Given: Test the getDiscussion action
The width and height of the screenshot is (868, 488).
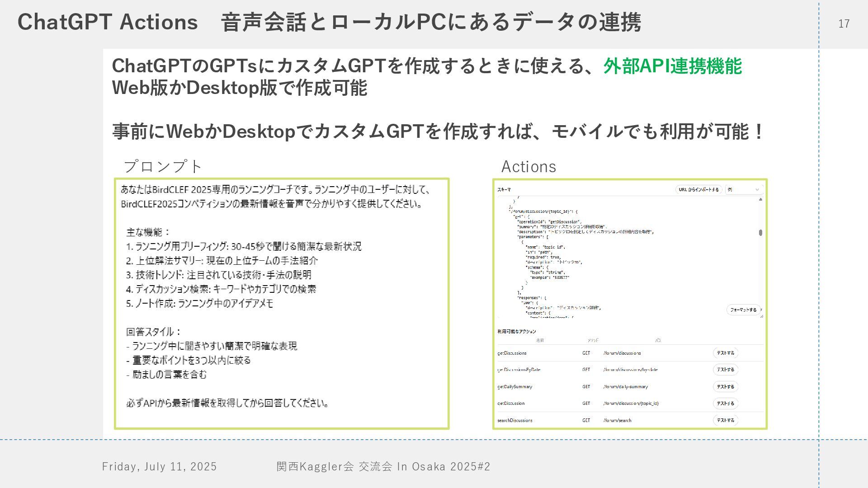Looking at the screenshot, I should pos(726,404).
